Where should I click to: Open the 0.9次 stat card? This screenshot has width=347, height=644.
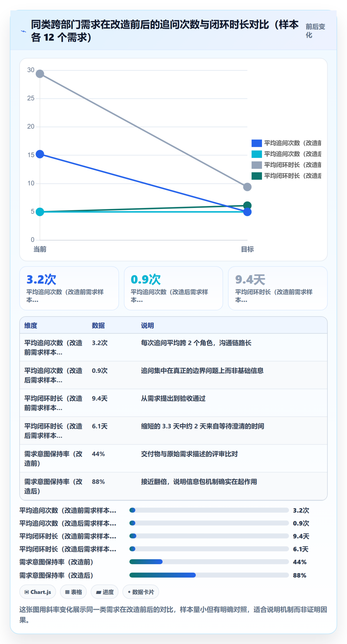click(x=173, y=288)
